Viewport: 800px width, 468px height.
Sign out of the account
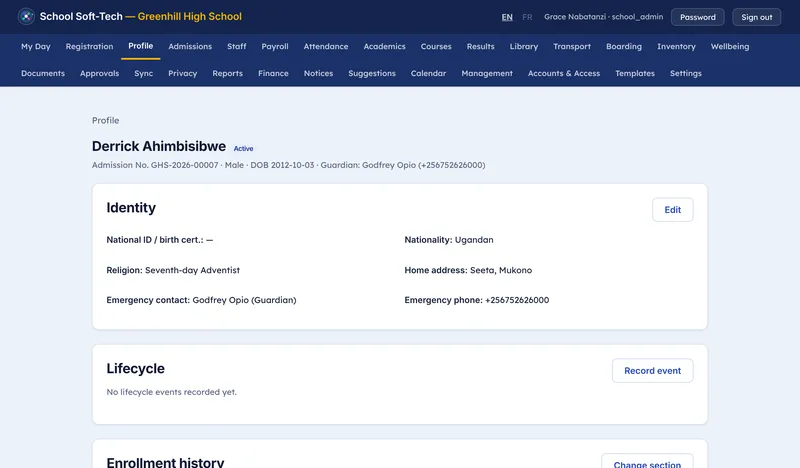757,17
